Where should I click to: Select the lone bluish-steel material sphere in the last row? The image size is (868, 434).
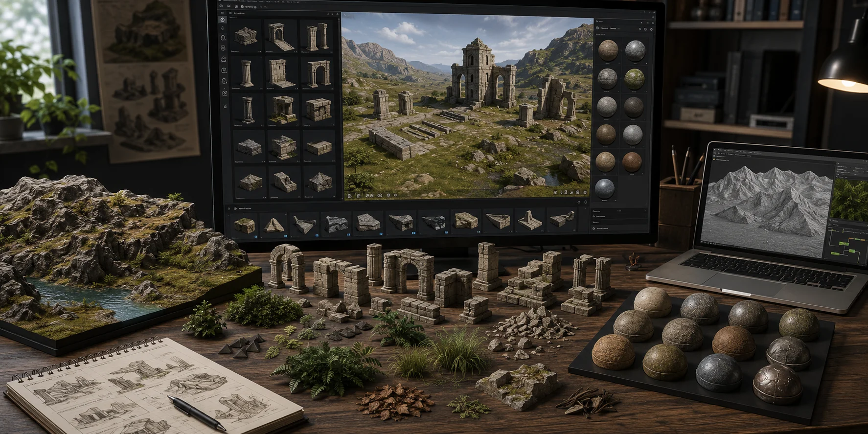[x=604, y=189]
